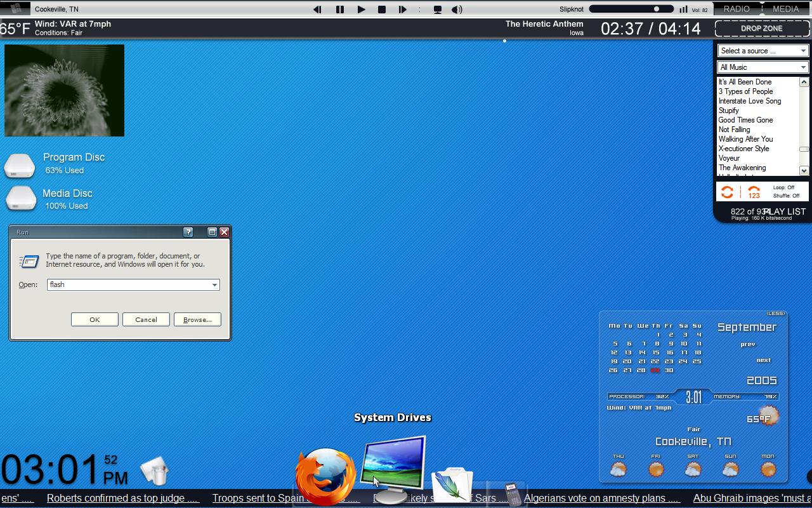Image resolution: width=812 pixels, height=508 pixels.
Task: Go to previous month with prev
Action: (748, 344)
